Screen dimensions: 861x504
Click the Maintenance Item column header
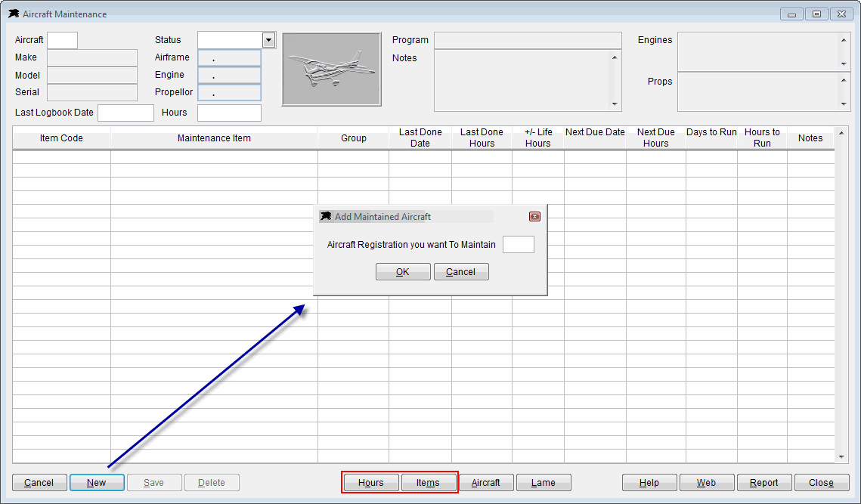(x=214, y=138)
